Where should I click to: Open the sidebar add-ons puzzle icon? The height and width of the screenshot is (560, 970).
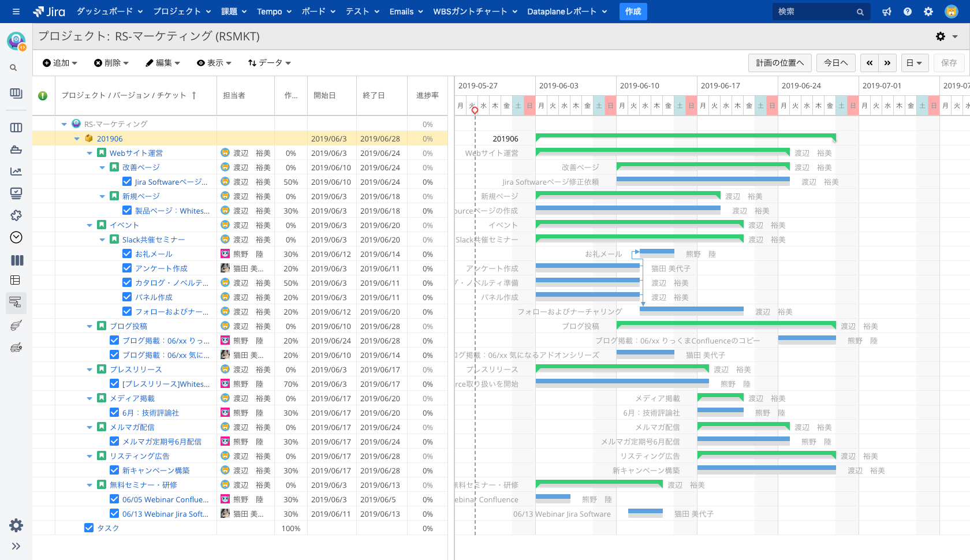pos(16,215)
